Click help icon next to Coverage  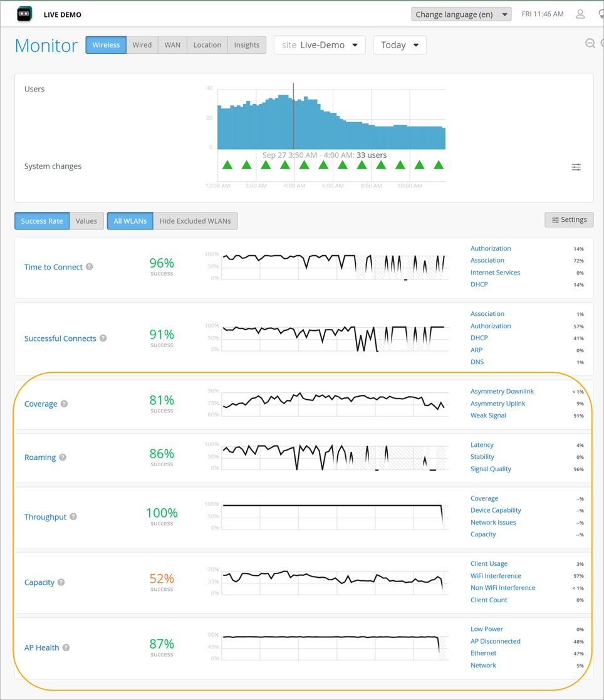point(65,404)
